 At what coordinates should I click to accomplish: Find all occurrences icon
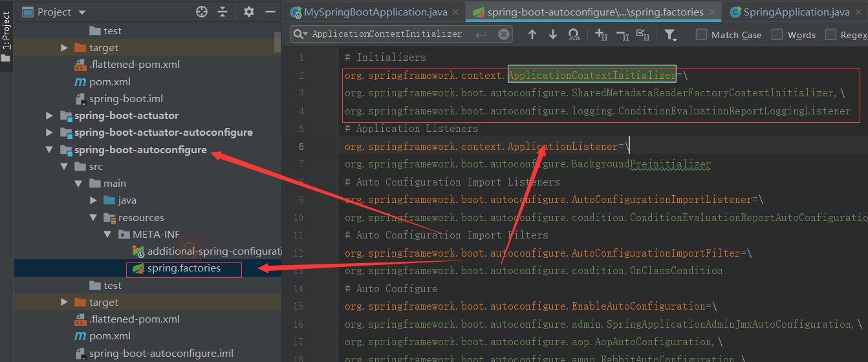(574, 35)
